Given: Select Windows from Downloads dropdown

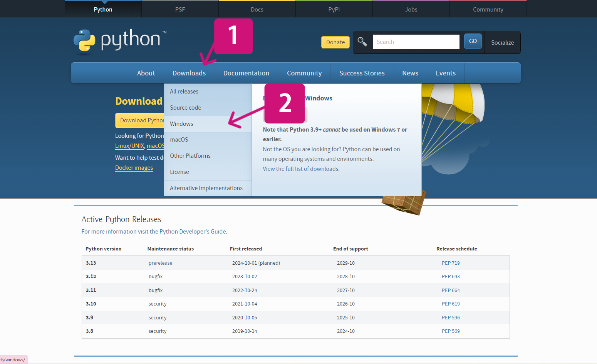Looking at the screenshot, I should (181, 124).
